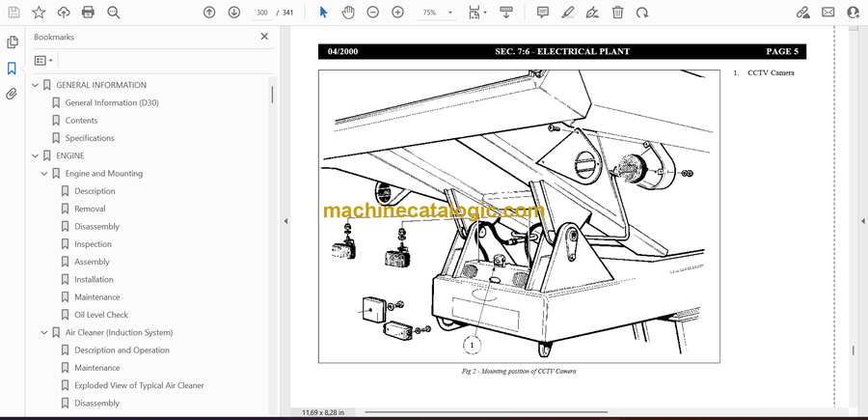This screenshot has width=868, height=420.
Task: Open the attachments paperclip panel
Action: (12, 94)
